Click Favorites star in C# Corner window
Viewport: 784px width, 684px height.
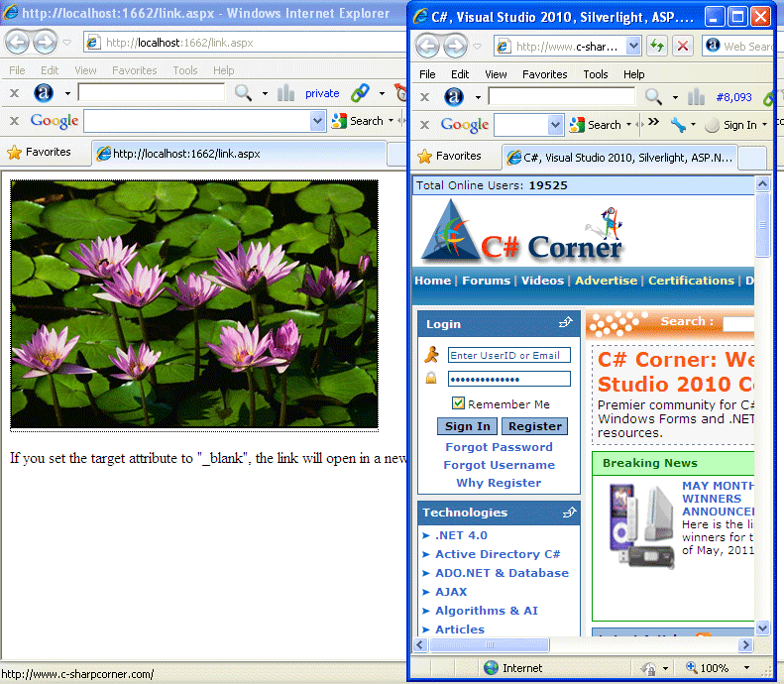pyautogui.click(x=424, y=156)
